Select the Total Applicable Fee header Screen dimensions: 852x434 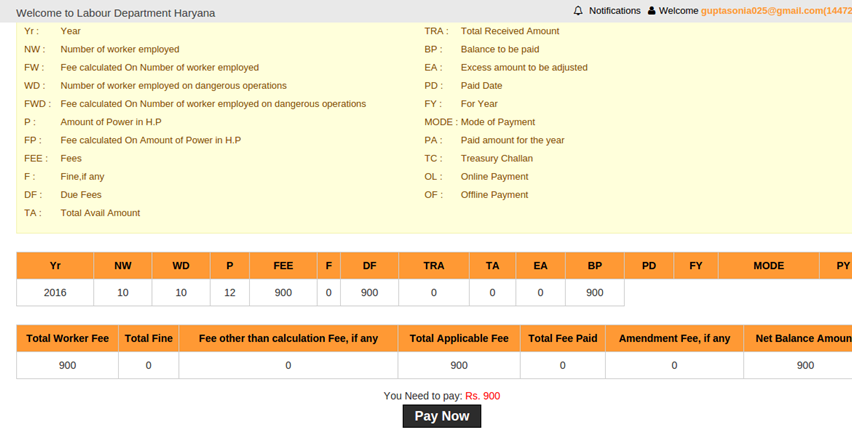[459, 339]
